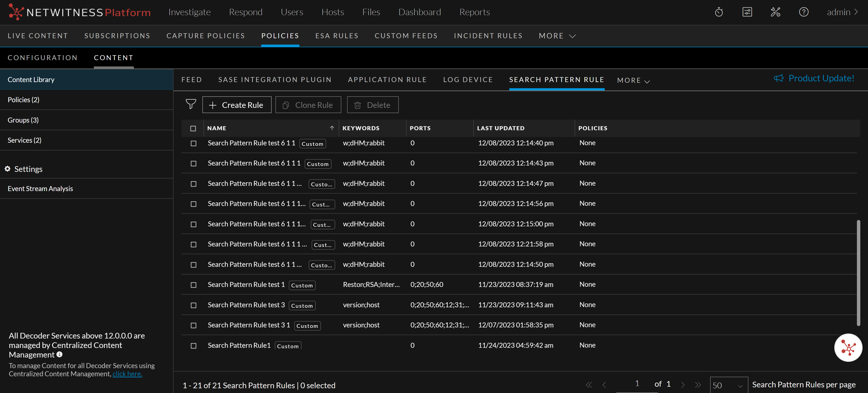868x393 pixels.
Task: Follow the 'click here' link
Action: tap(127, 374)
